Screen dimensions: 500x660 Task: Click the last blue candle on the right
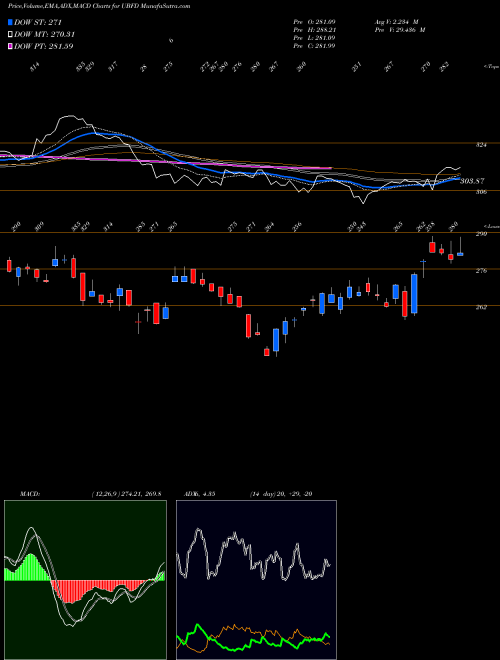(x=460, y=254)
